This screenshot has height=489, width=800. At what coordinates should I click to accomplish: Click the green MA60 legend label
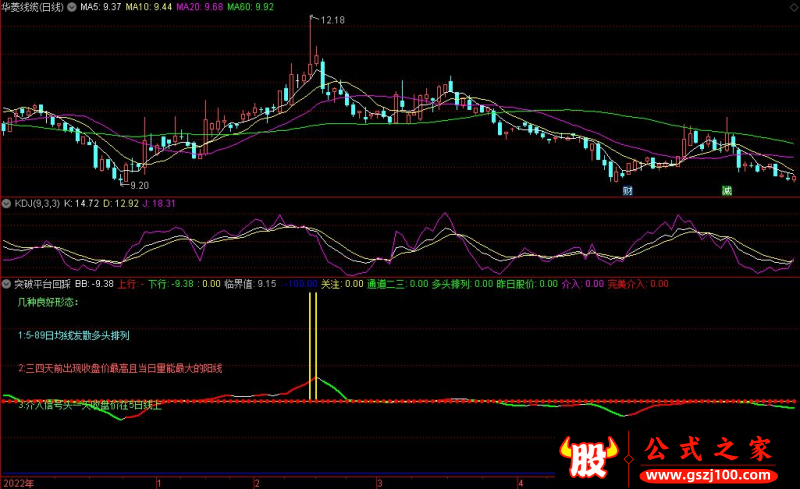[x=250, y=6]
